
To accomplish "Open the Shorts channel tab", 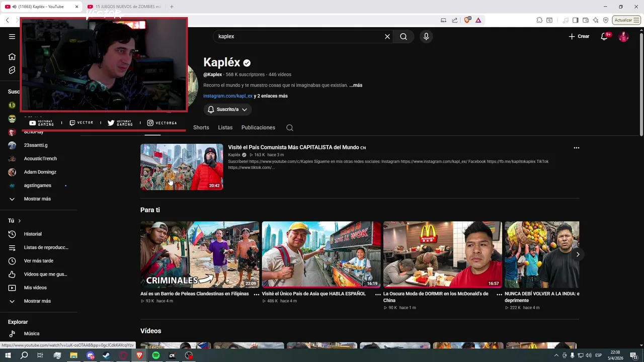I will (201, 128).
